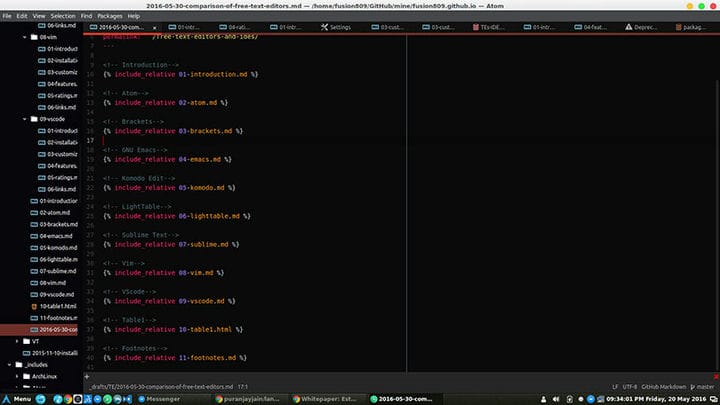Click the file path in the status bar
Viewport: 720px width, 405px height.
(162, 387)
